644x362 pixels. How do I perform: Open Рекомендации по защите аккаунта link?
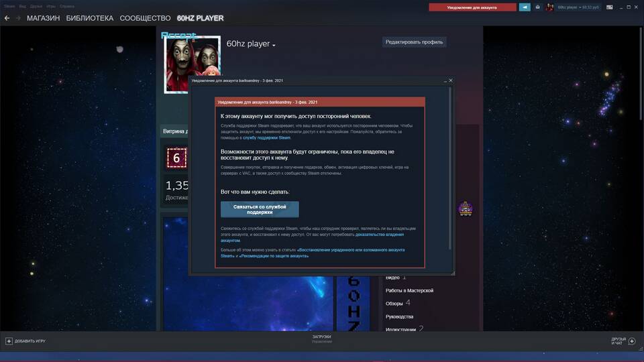click(x=274, y=256)
